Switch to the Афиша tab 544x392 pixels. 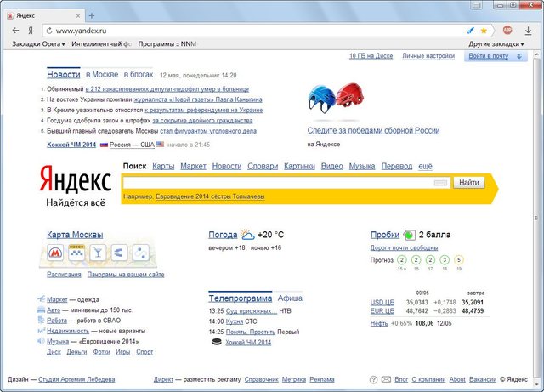coord(290,298)
